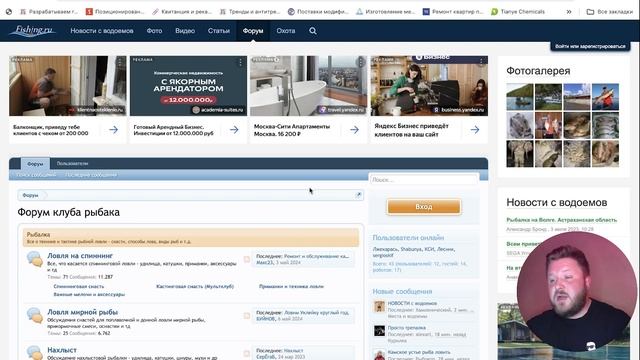Open the 'Изготовление' bookmark
The image size is (640, 360).
[385, 12]
